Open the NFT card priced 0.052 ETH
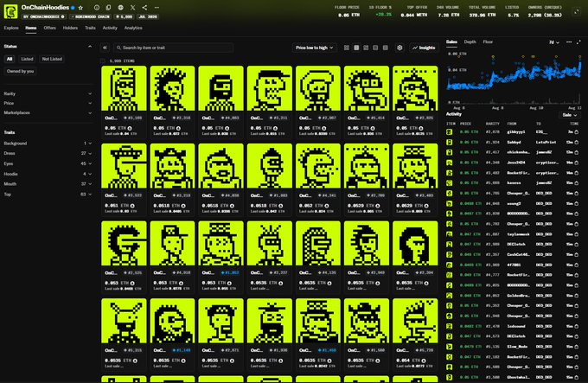The height and width of the screenshot is (383, 588). click(x=318, y=179)
